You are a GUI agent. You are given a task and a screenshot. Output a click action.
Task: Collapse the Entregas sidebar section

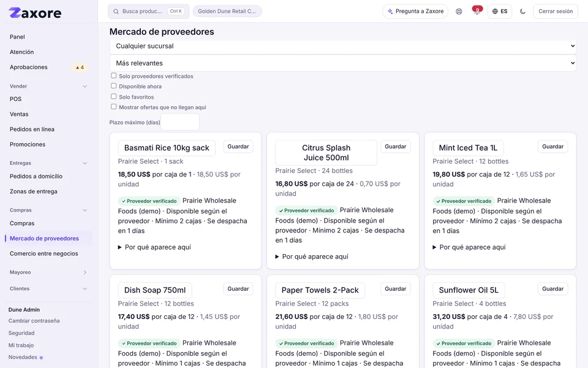point(85,163)
